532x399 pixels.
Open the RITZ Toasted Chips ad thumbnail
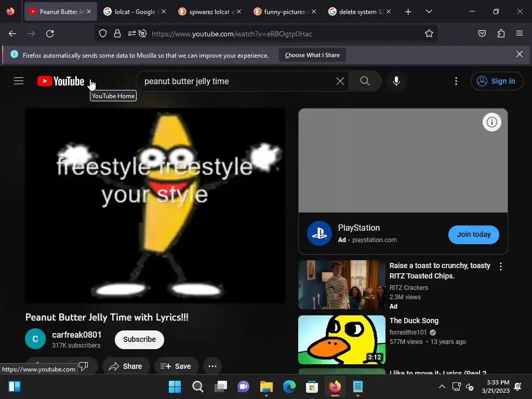342,285
